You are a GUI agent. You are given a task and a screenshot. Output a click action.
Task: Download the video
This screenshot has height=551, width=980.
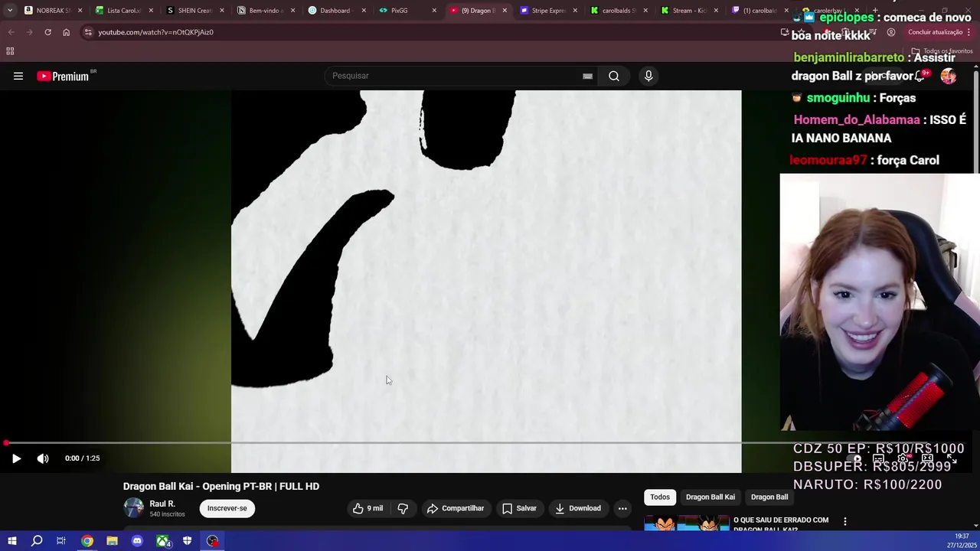578,508
